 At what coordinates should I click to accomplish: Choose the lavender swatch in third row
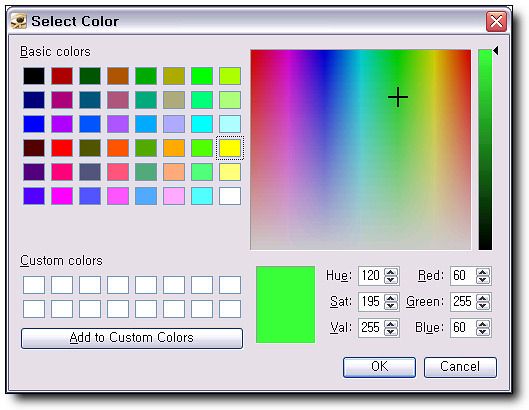pos(174,124)
